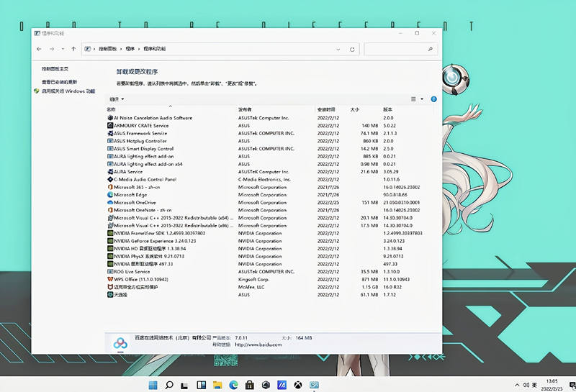Launch Microsoft Edge from taskbar
Viewport: 576px width, 392px height.
tap(233, 385)
